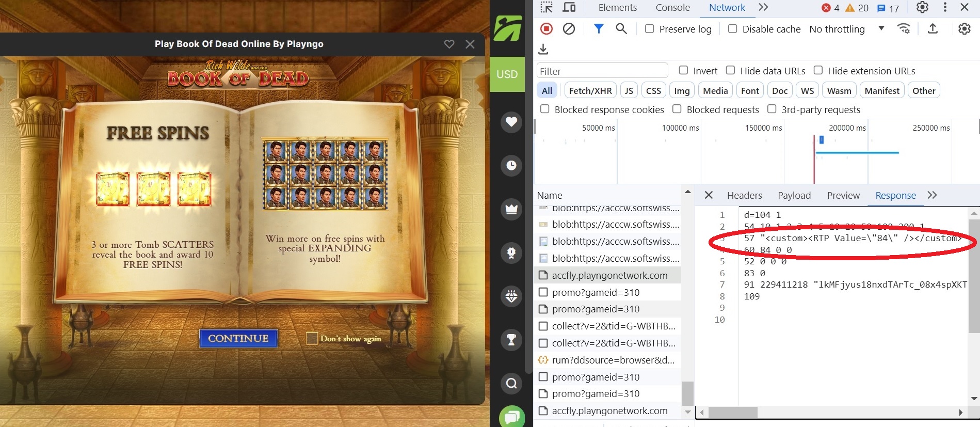Open the live chat bubble
The image size is (980, 427).
tap(511, 416)
